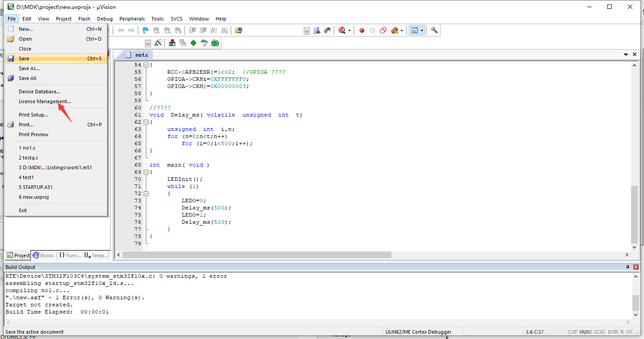Viewport: 644px width, 339px height.
Task: Navigate backward in the editor toolbar
Action: click(x=121, y=30)
